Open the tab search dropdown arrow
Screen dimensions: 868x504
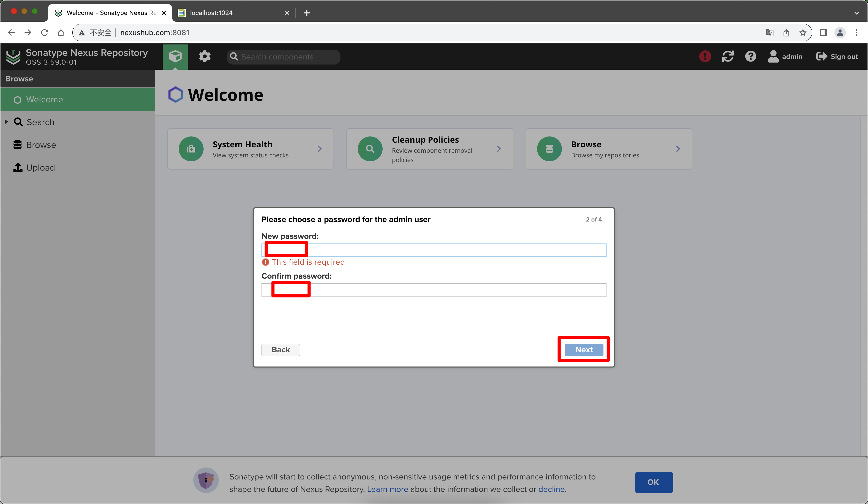(856, 13)
